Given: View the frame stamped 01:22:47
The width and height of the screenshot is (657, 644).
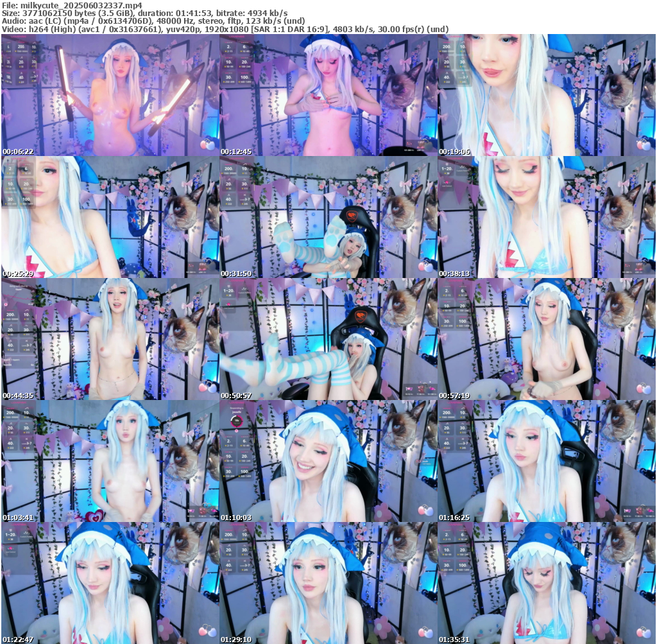Looking at the screenshot, I should point(110,583).
